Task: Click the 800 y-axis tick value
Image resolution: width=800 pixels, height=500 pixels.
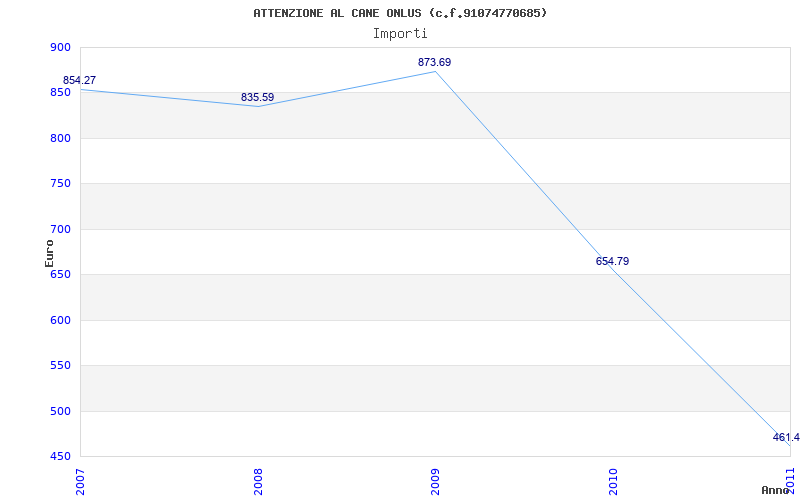Action: pyautogui.click(x=60, y=138)
